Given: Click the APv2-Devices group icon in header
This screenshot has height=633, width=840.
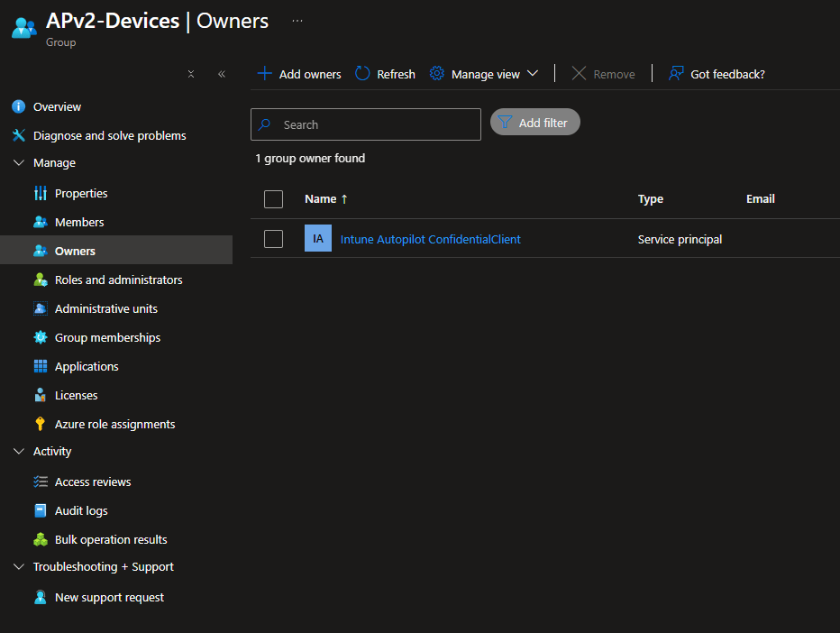Looking at the screenshot, I should pos(24,28).
